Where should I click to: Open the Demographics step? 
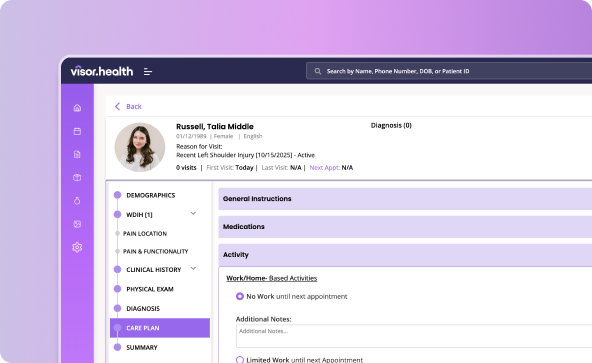pos(151,195)
